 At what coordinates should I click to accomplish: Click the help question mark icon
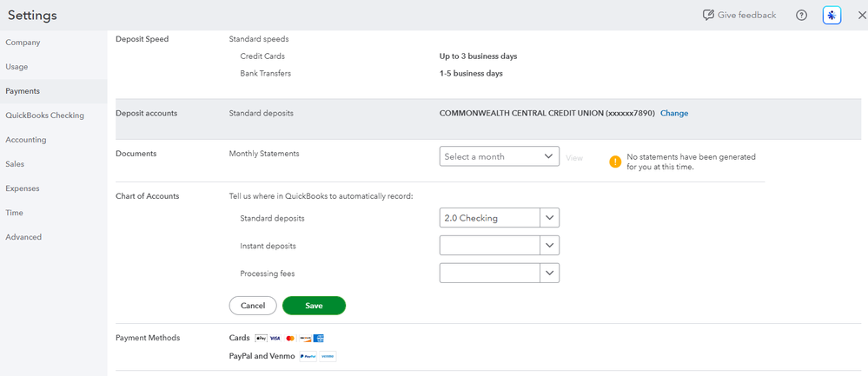tap(801, 16)
